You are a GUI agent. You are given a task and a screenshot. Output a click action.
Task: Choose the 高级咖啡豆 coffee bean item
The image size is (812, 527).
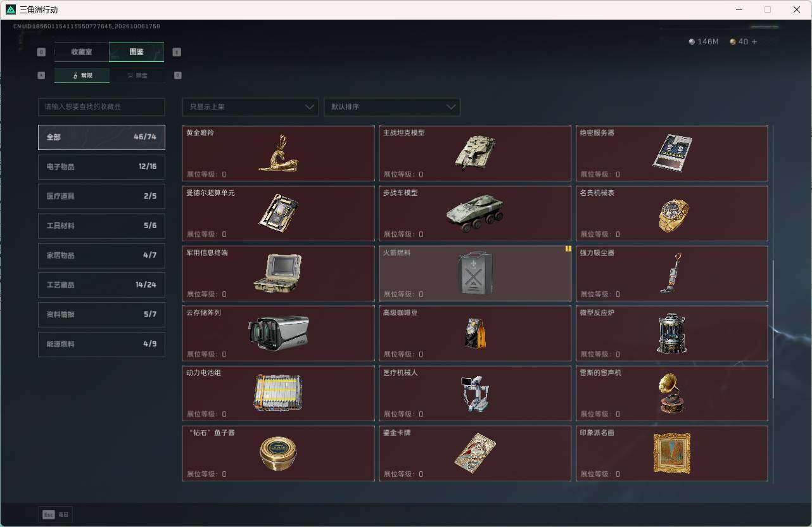(x=475, y=333)
